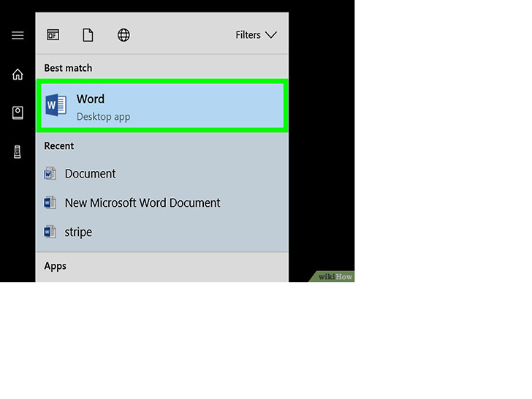Open the hamburger menu in the sidebar
This screenshot has height=399, width=532.
tap(18, 35)
